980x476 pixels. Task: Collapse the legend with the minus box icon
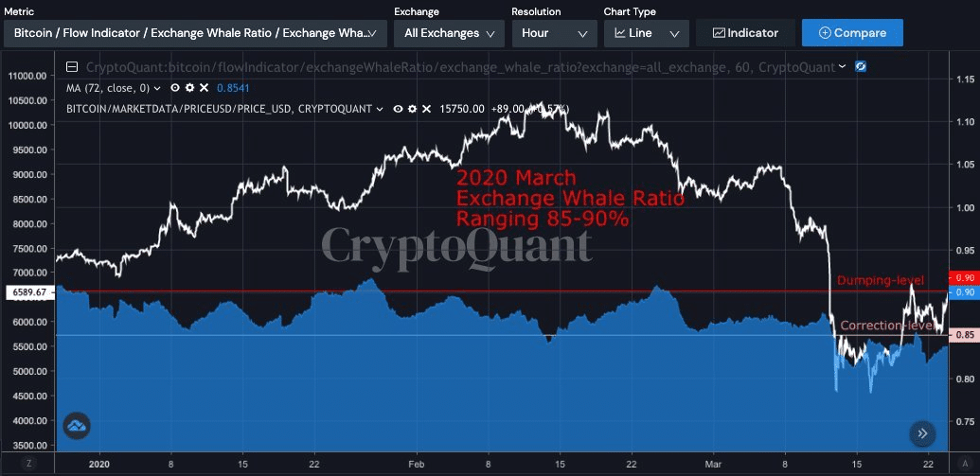click(x=72, y=68)
